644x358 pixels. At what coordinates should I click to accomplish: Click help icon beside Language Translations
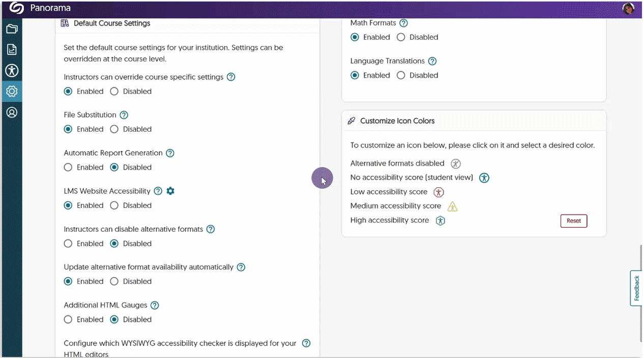tap(432, 61)
